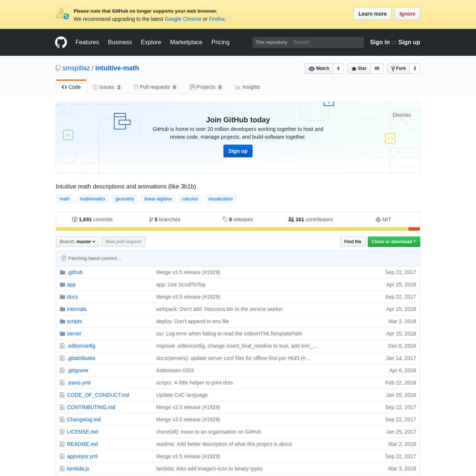Viewport: 476px width, 476px height.
Task: Click the scripts folder icon
Action: tap(62, 321)
